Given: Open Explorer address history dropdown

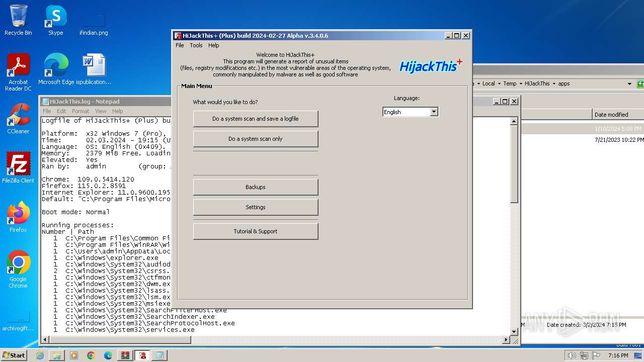Looking at the screenshot, I should pos(629,84).
